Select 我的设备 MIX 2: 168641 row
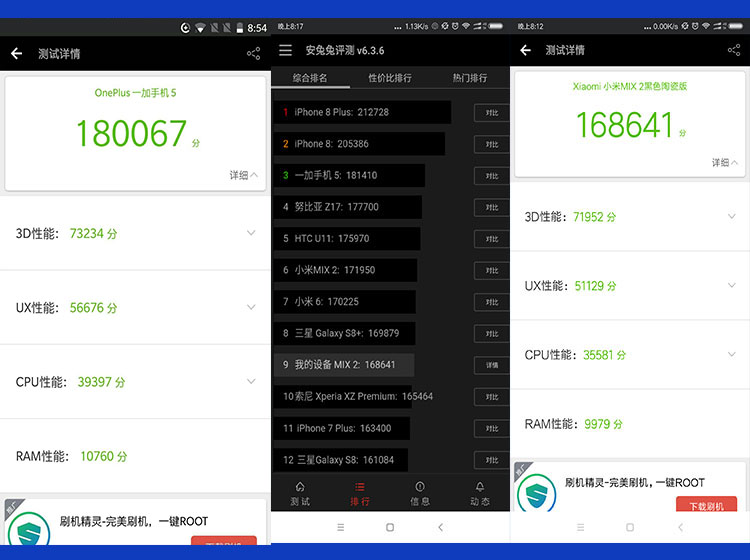750x560 pixels. [x=344, y=365]
